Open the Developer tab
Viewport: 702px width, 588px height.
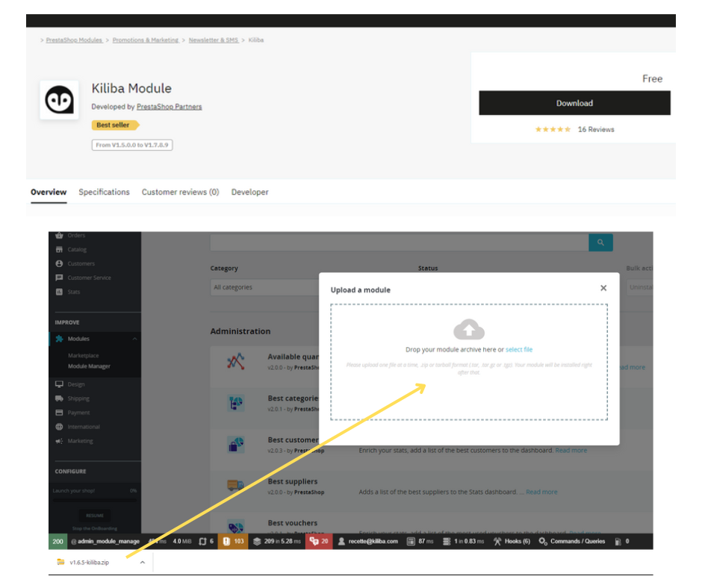pos(250,193)
